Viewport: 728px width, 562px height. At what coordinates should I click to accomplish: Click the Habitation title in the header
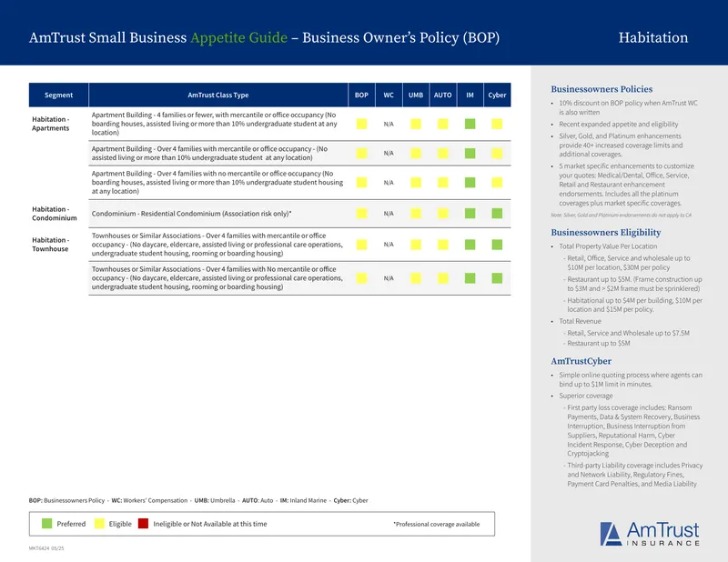652,37
